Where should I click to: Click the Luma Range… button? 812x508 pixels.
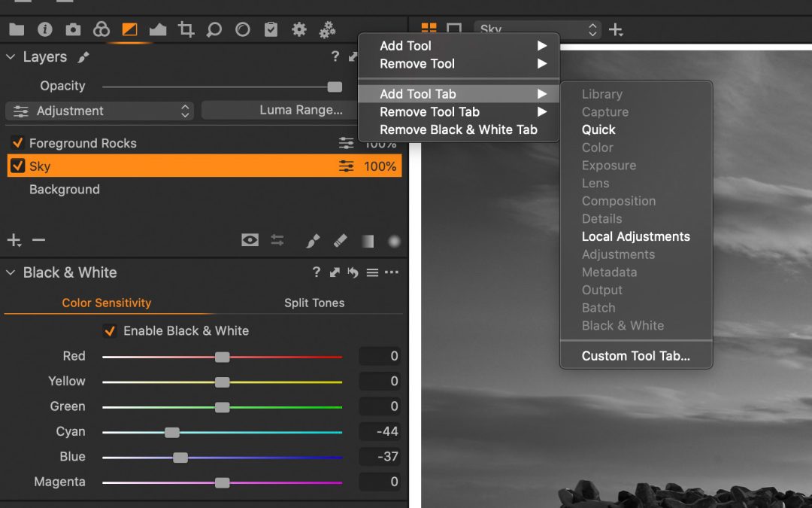(x=301, y=110)
